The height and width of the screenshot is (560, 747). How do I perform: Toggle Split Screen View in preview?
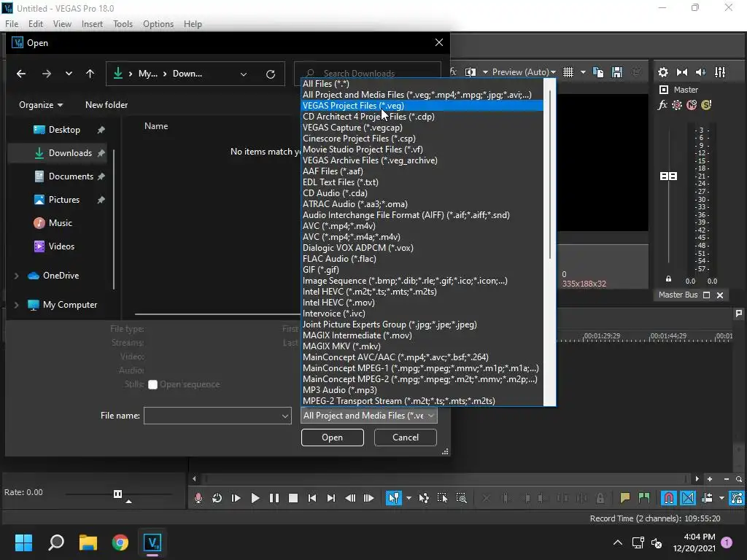click(x=471, y=72)
